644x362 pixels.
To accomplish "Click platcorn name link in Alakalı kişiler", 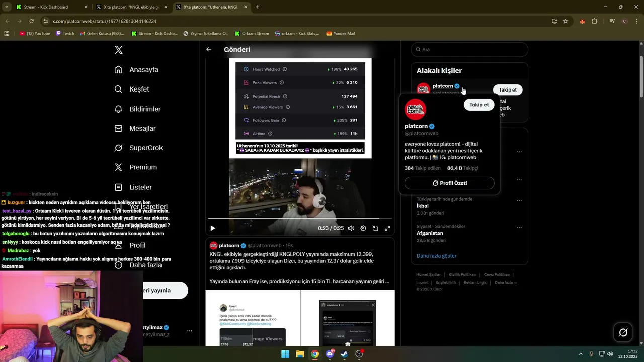I will [443, 86].
